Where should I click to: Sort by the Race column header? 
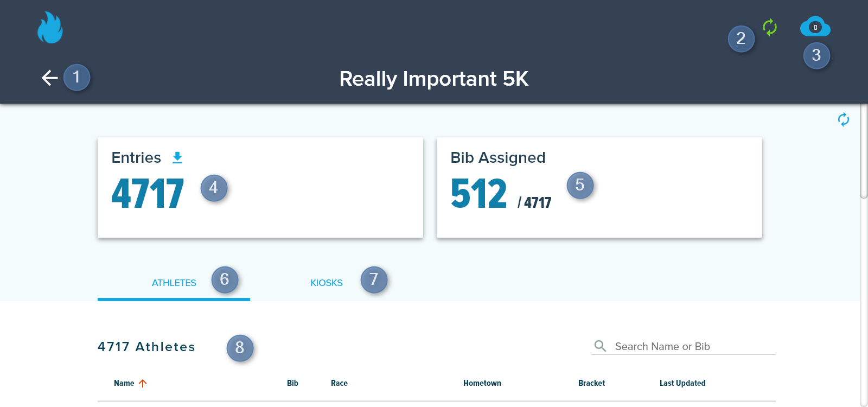339,383
